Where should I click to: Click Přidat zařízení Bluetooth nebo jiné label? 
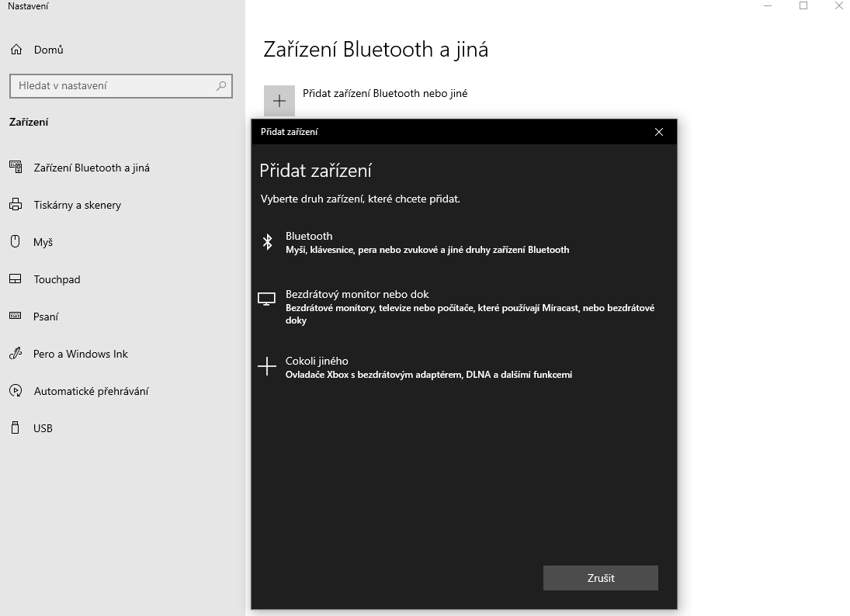pos(385,93)
